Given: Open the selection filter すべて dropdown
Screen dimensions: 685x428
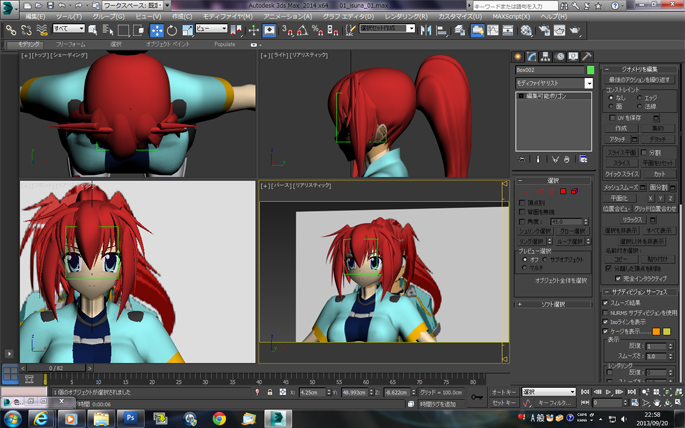Looking at the screenshot, I should tap(69, 28).
